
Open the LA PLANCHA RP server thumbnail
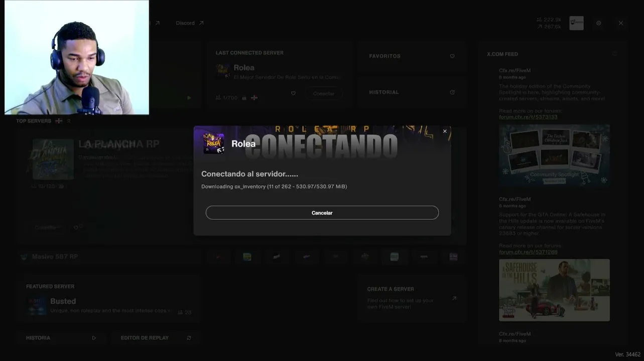coord(53,159)
